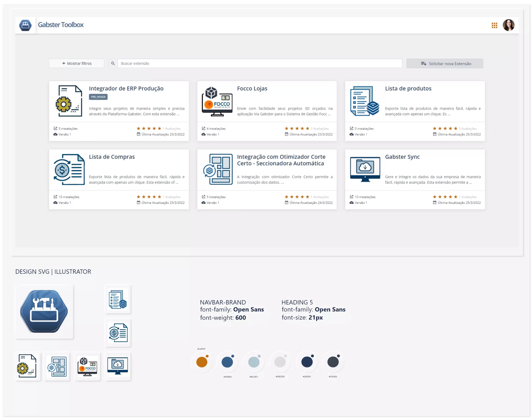Click calendar icon on Corte Certo integration card
The height and width of the screenshot is (420, 532).
pos(286,203)
